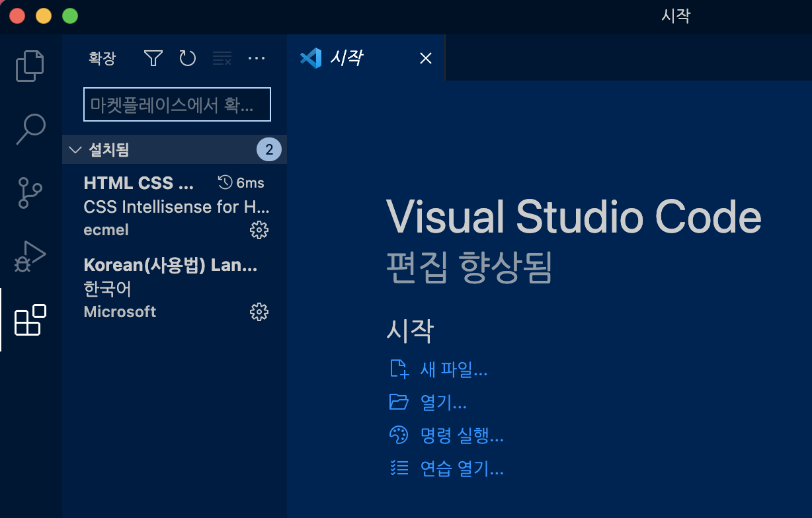812x518 pixels.
Task: Click the new file icon beside 새 파일
Action: pyautogui.click(x=399, y=369)
